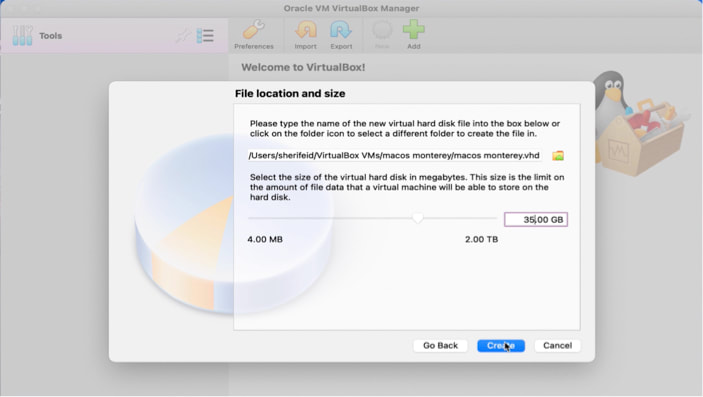Click the disk size slider handle
Screen dimensions: 703x397
[418, 218]
